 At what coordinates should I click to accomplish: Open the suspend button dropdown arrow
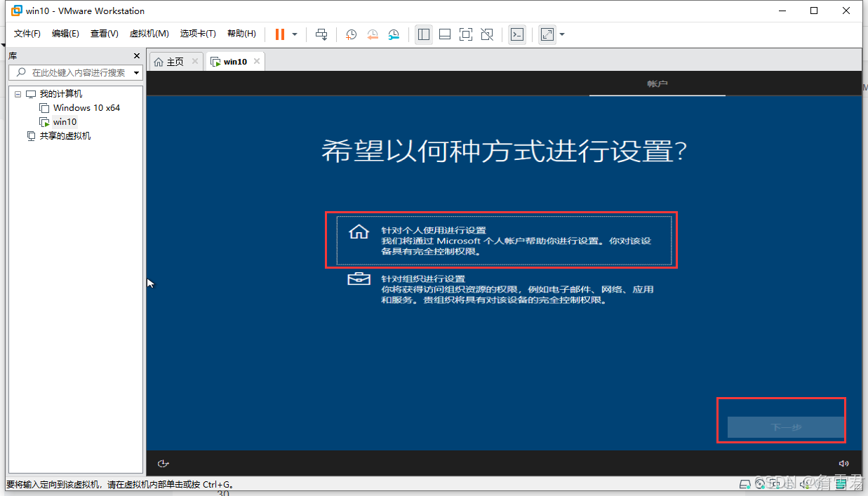(x=295, y=34)
